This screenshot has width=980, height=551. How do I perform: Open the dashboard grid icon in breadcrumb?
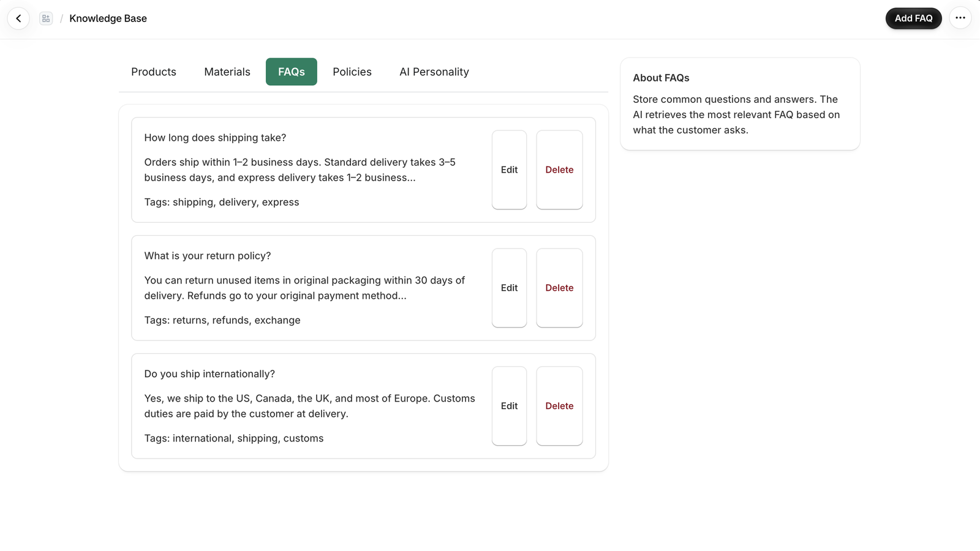(46, 18)
